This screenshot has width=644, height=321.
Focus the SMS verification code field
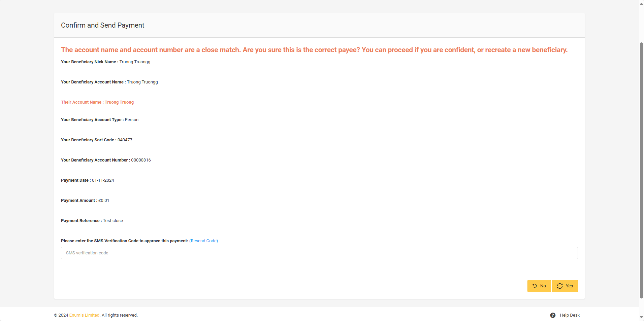coord(319,253)
